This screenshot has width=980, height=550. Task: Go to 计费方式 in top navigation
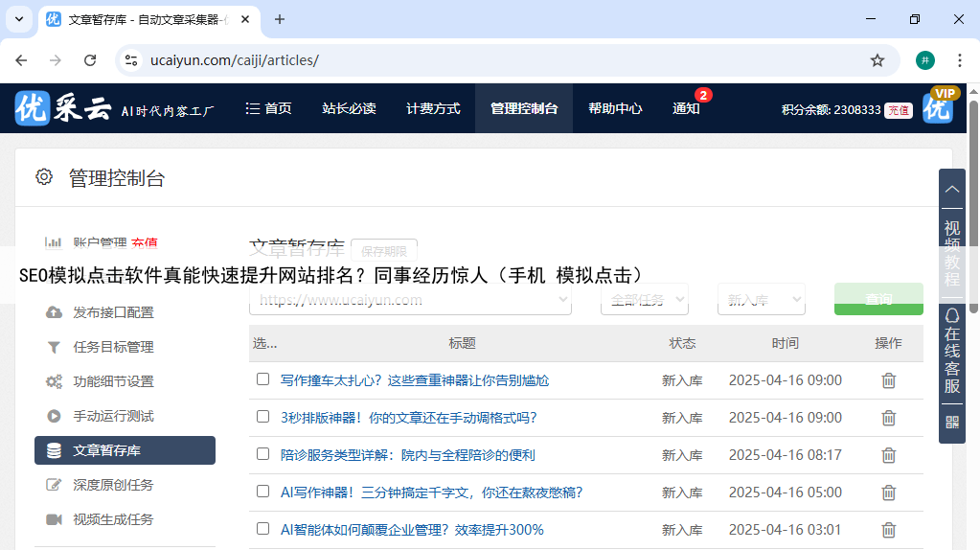pos(433,108)
